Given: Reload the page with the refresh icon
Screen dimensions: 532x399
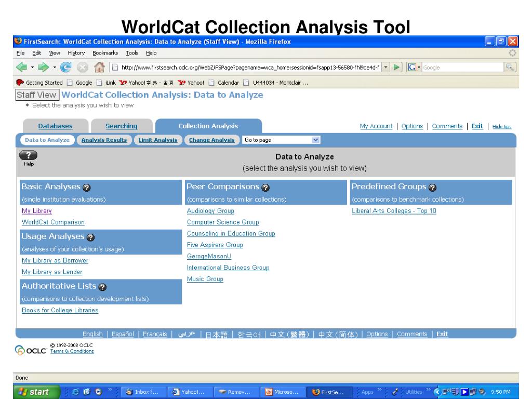Looking at the screenshot, I should [x=65, y=67].
